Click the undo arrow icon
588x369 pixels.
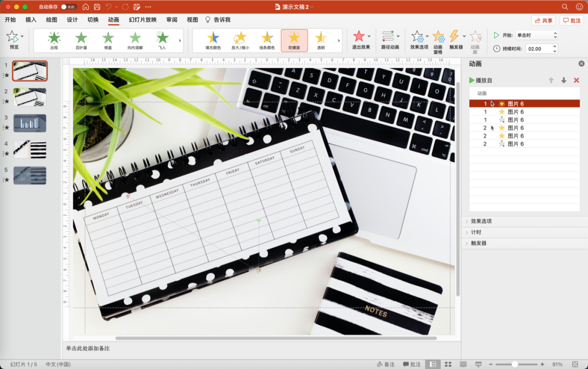pyautogui.click(x=108, y=7)
